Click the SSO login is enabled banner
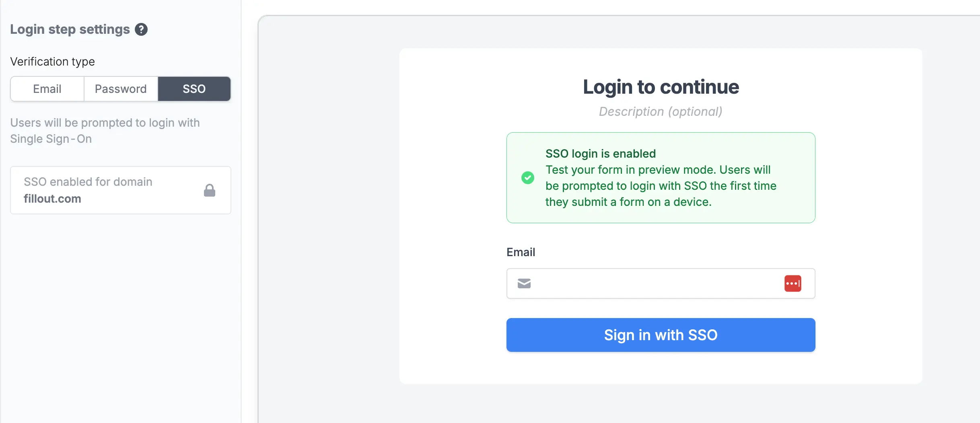 pos(661,178)
